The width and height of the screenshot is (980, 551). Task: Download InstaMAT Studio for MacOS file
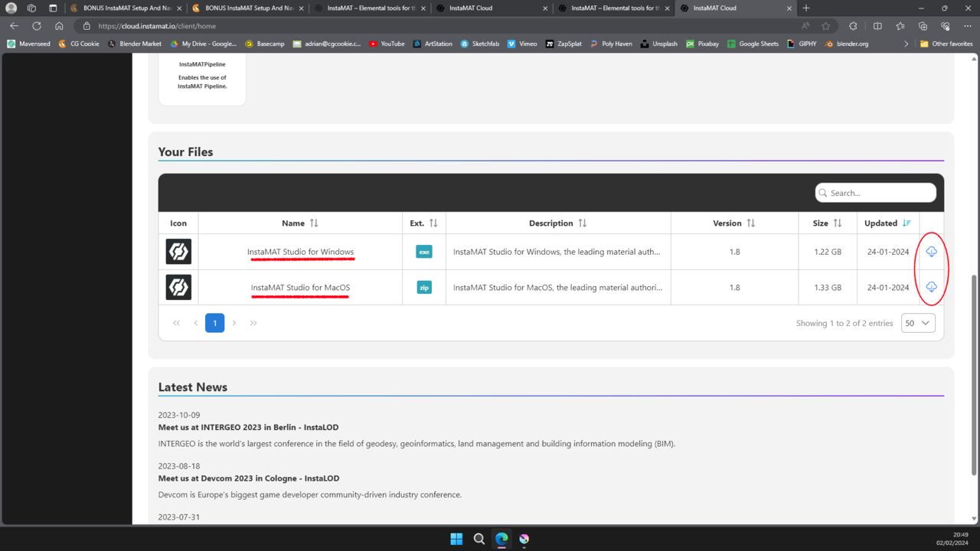(x=931, y=287)
